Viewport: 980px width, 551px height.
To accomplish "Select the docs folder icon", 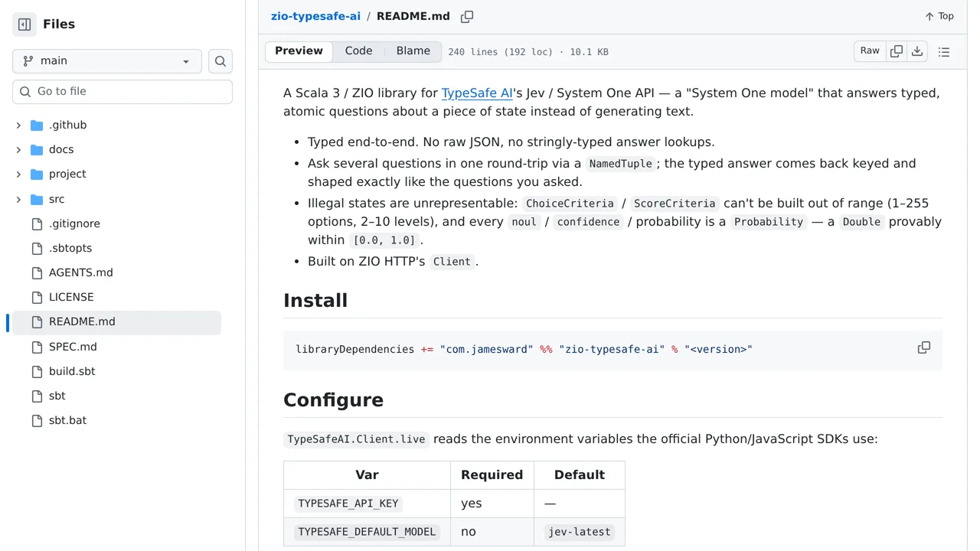I will pos(37,149).
